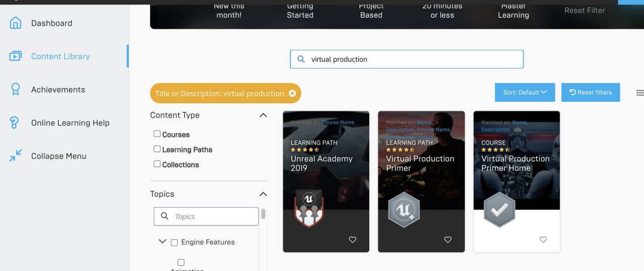Tick the checkbox below Engine Features
The width and height of the screenshot is (644, 271).
181,262
